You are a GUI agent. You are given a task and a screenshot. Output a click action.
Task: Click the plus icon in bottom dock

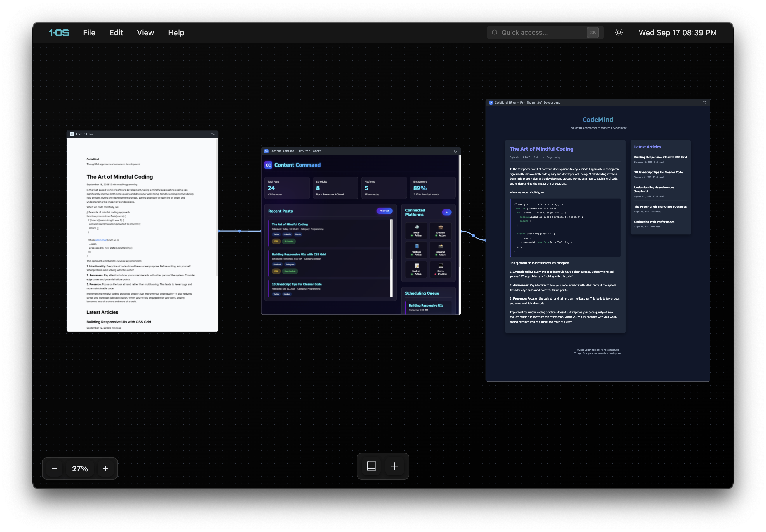pyautogui.click(x=394, y=466)
